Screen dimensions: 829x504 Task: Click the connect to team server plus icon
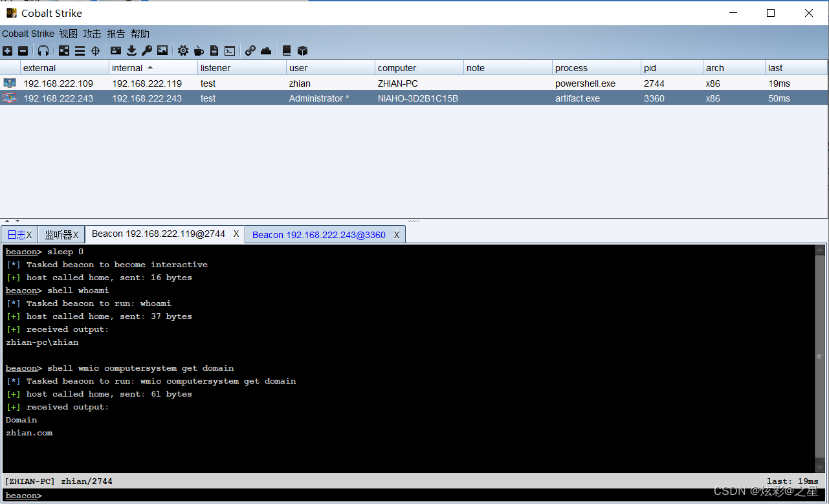7,50
